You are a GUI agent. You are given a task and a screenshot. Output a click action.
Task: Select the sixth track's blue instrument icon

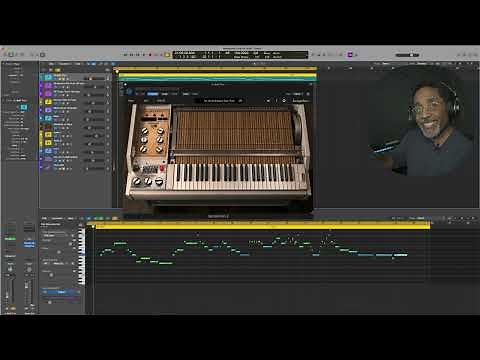tap(49, 118)
